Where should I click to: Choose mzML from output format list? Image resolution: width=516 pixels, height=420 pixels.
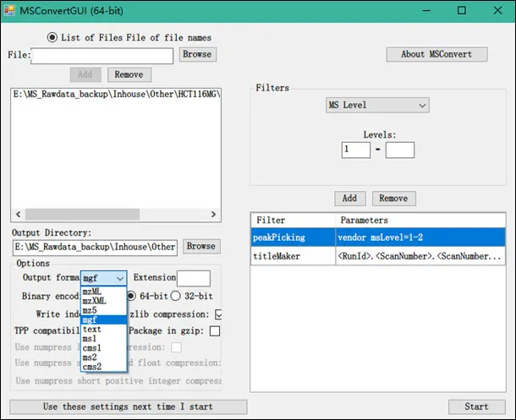pos(104,292)
